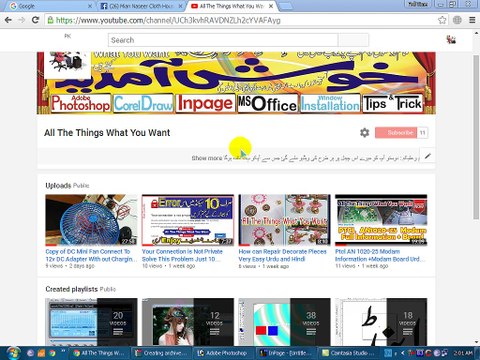Click the MS Office banner label
Screen dimensions: 480x360
tap(267, 103)
